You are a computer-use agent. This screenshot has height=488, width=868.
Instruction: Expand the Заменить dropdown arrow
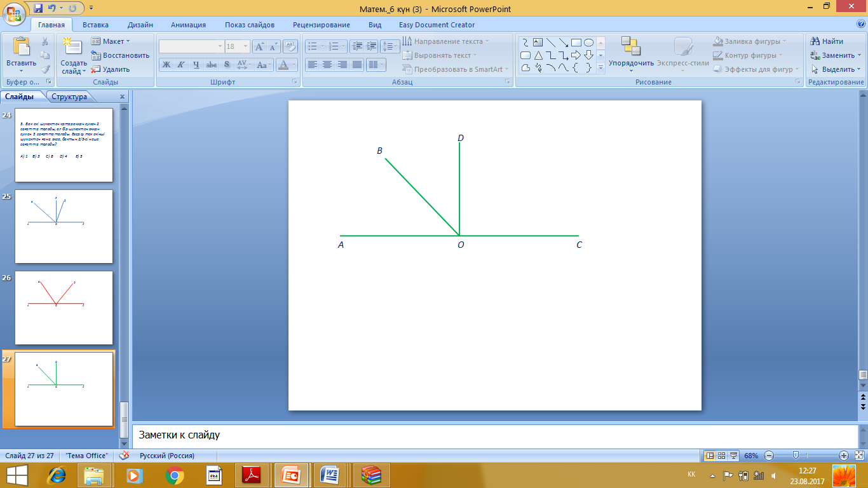click(x=858, y=55)
